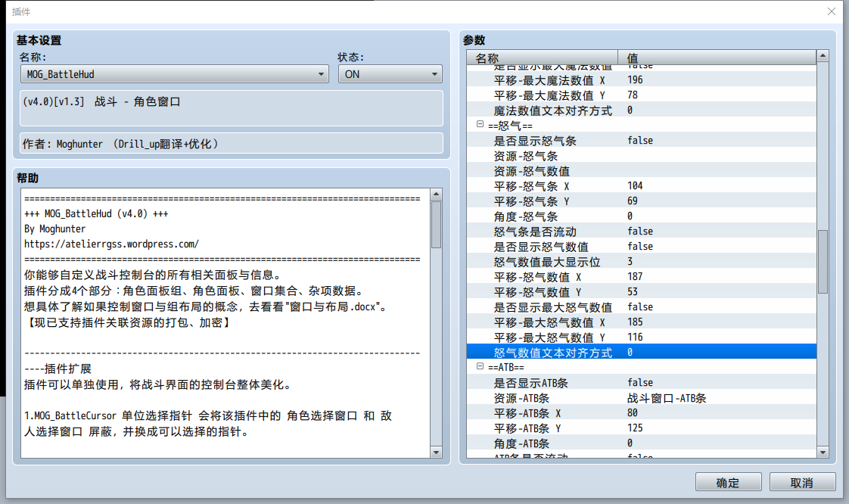Select the 平移-ATB条 X parameter
Viewport: 849px width, 504px height.
coord(642,413)
